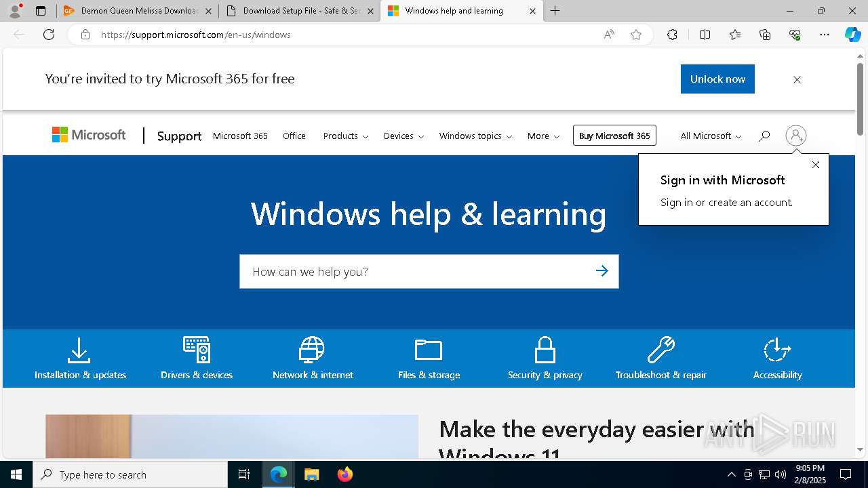Viewport: 868px width, 488px height.
Task: Show hidden system tray icons
Action: 731,474
